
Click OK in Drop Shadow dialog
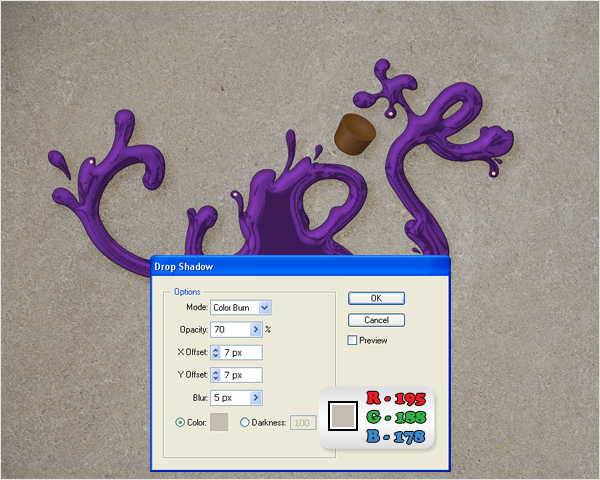click(376, 298)
